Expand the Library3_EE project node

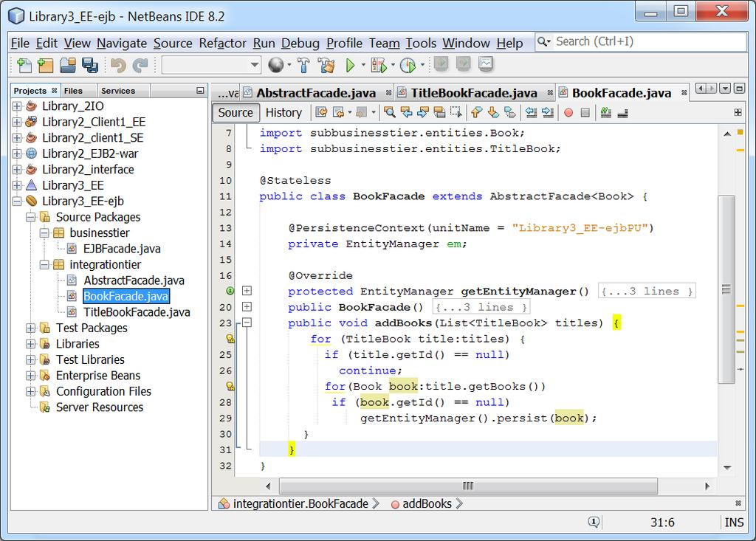pyautogui.click(x=17, y=186)
